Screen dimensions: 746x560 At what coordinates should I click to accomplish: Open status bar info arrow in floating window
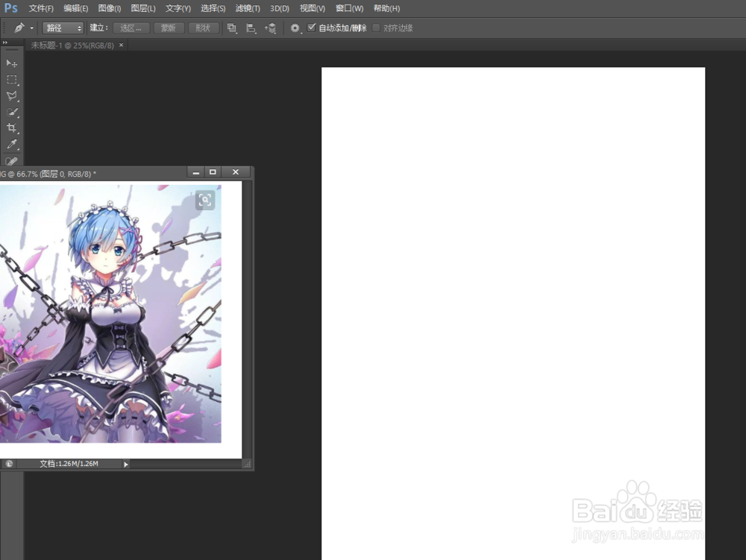[125, 464]
